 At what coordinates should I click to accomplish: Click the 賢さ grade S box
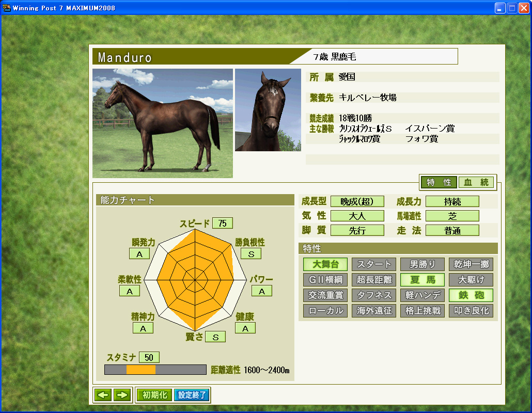tap(215, 337)
